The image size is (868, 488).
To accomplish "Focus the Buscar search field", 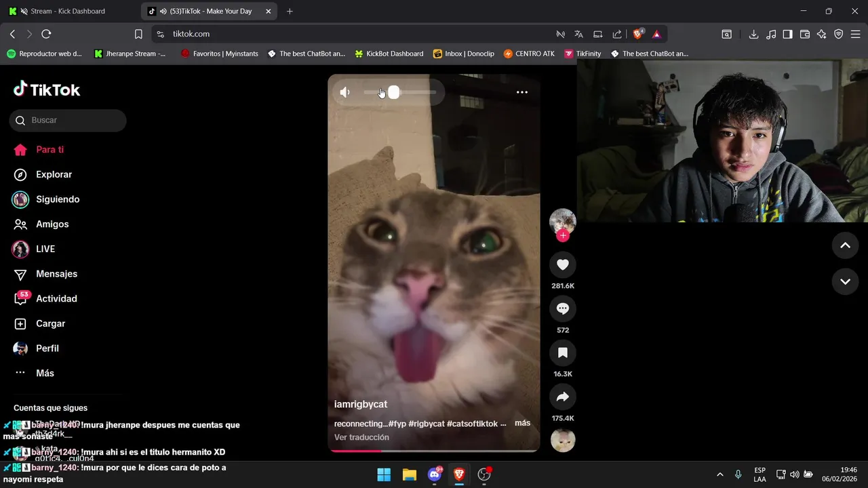I will (x=68, y=120).
